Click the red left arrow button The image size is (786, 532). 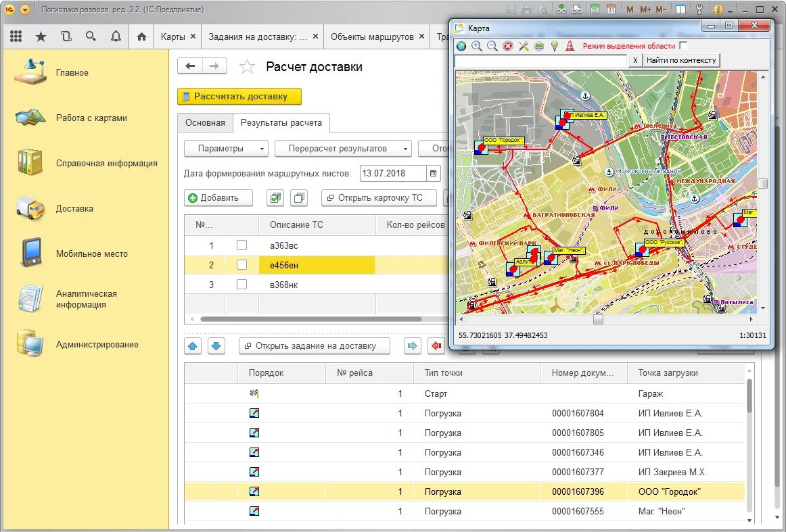[436, 345]
